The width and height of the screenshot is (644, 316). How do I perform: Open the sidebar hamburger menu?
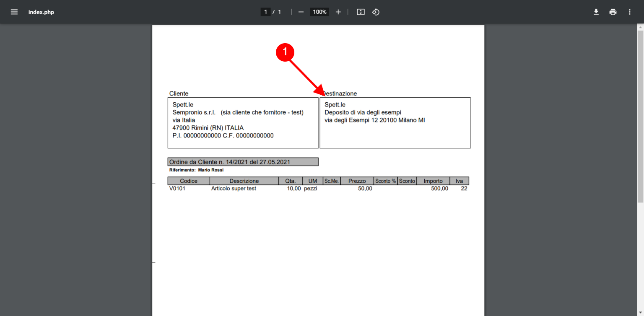tap(14, 12)
